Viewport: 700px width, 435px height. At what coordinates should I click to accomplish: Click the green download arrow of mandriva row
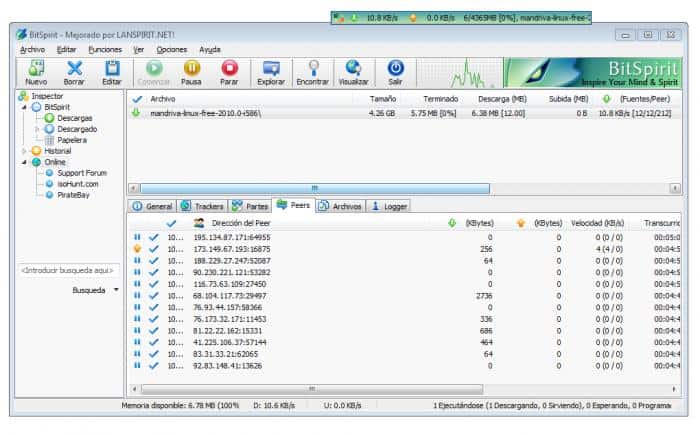(x=136, y=113)
